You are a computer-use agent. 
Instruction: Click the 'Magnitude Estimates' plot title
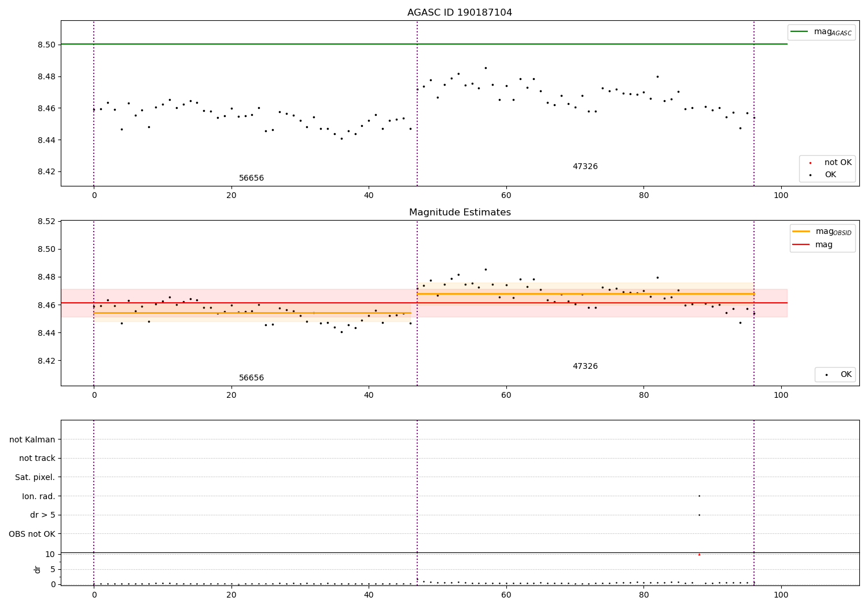459,213
